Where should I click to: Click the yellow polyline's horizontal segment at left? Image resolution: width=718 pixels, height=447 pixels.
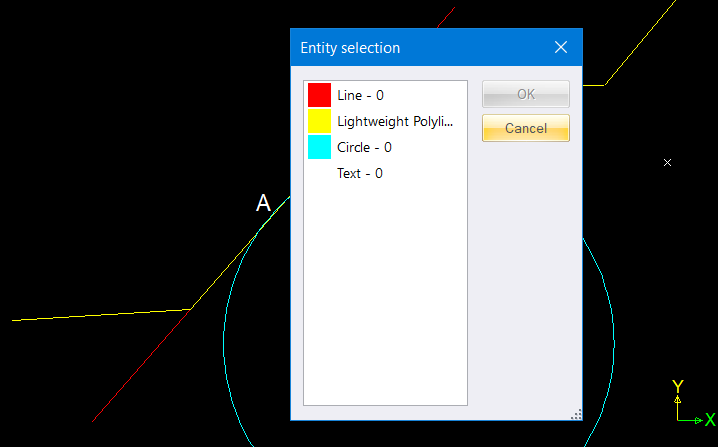pos(100,315)
